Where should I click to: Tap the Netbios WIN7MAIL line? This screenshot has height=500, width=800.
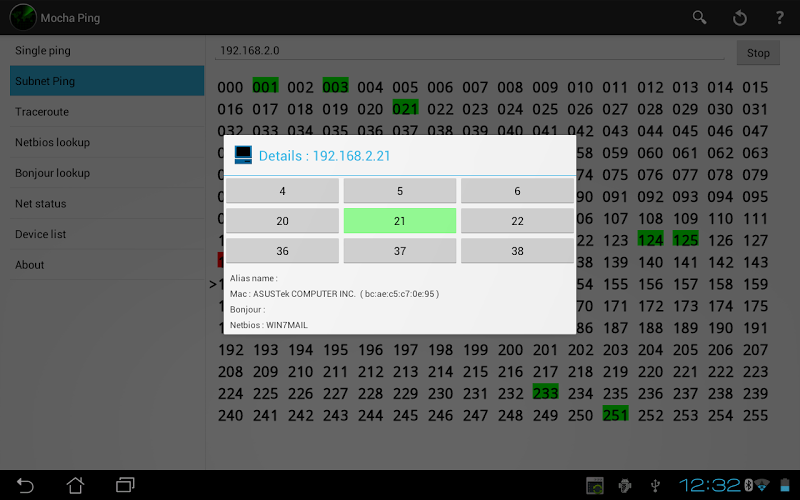(x=268, y=325)
